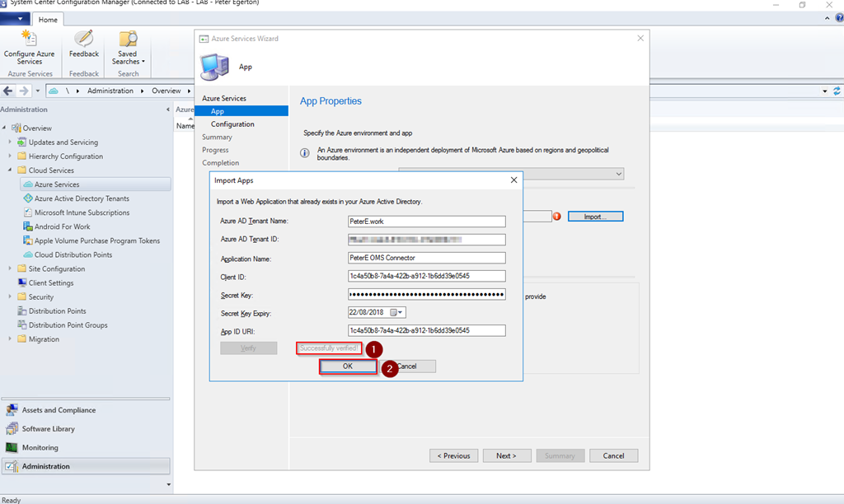The width and height of the screenshot is (844, 504).
Task: Click the Application Name text field
Action: click(426, 258)
